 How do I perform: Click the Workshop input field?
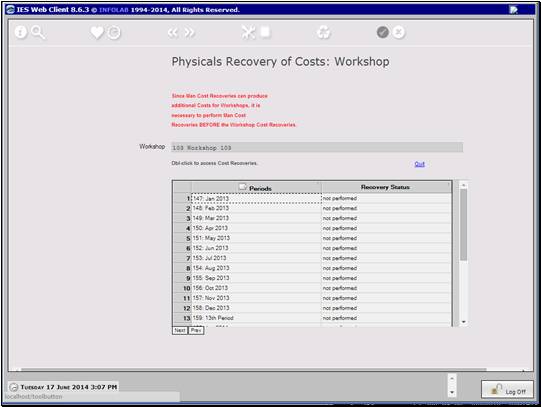click(317, 148)
